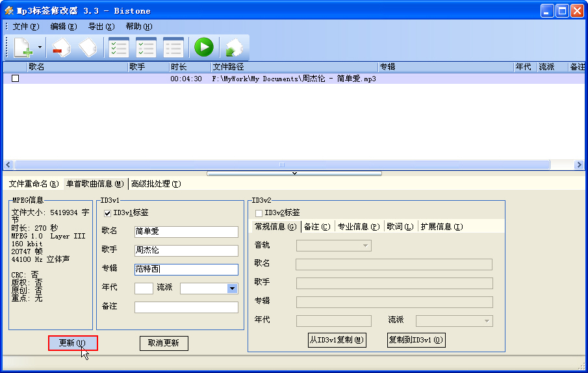Viewport: 588px width, 373px height.
Task: Click the invert selection checklist icon
Action: (x=146, y=47)
